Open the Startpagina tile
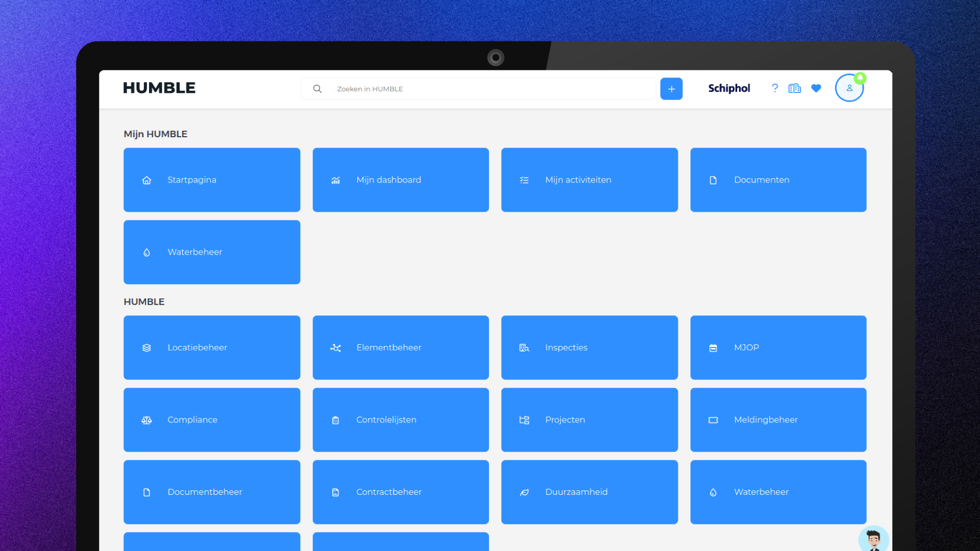 (212, 180)
